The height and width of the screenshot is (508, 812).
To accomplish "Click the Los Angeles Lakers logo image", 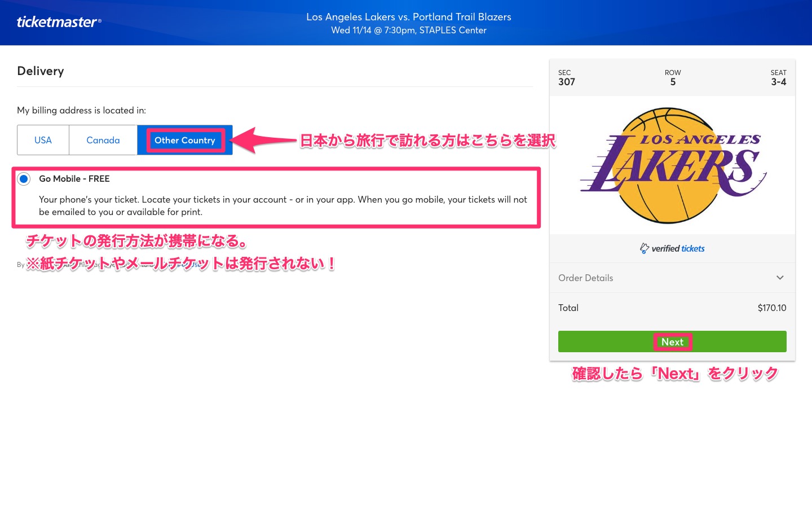I will 673,165.
